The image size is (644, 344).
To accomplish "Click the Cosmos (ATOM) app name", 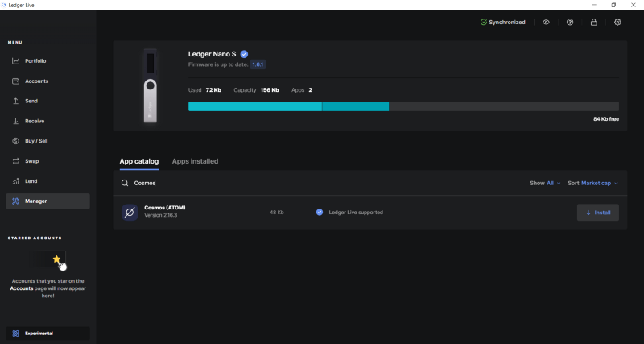I will pos(165,208).
